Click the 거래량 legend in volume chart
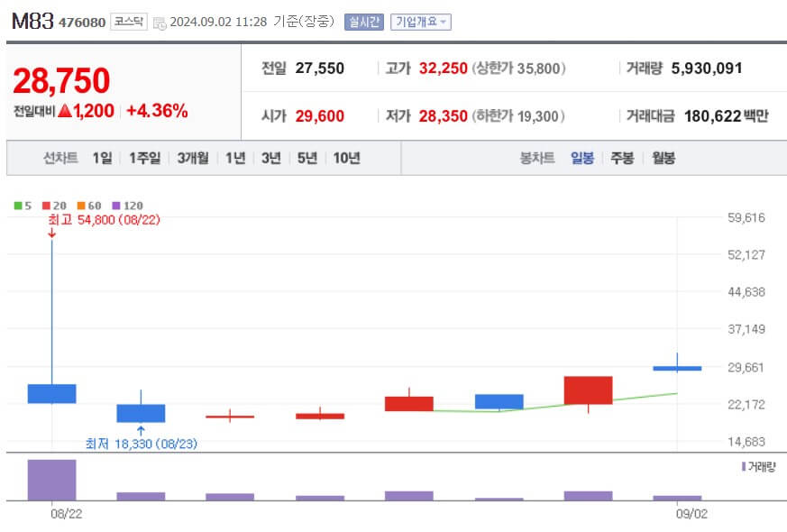The image size is (787, 532). 759,467
